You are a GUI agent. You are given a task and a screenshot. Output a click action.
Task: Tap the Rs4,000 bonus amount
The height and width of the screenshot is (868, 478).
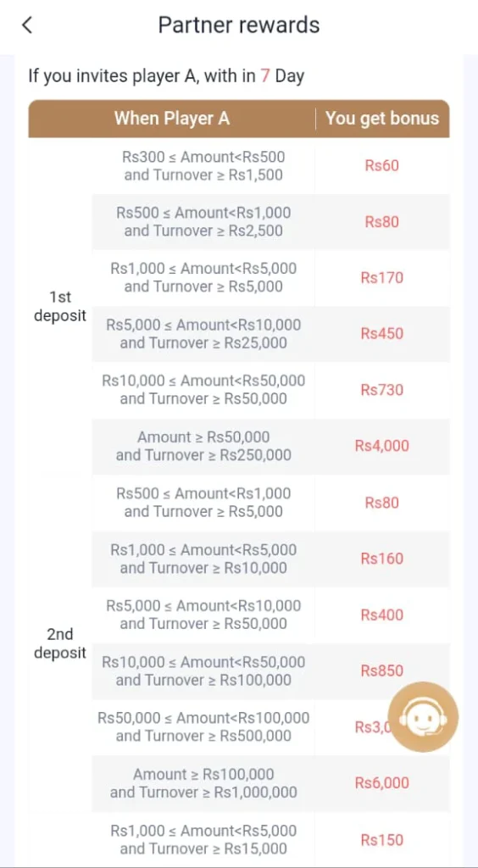click(x=381, y=446)
